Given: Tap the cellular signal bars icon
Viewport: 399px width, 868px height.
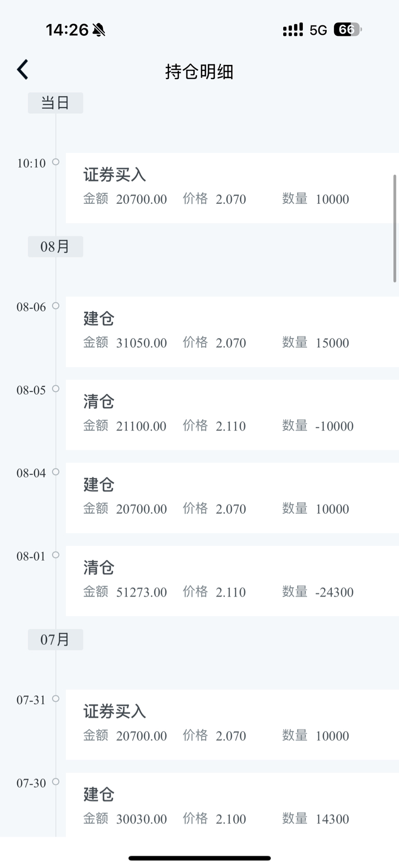Looking at the screenshot, I should pos(292,30).
